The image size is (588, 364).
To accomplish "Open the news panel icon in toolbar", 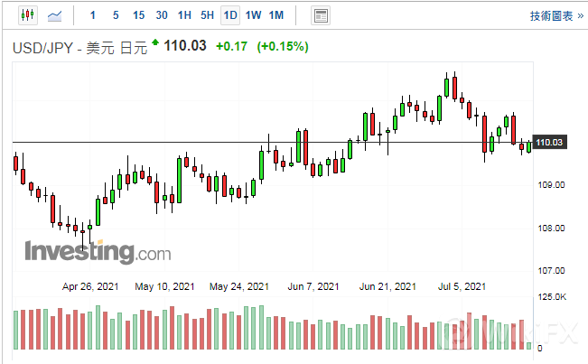I will pyautogui.click(x=320, y=15).
